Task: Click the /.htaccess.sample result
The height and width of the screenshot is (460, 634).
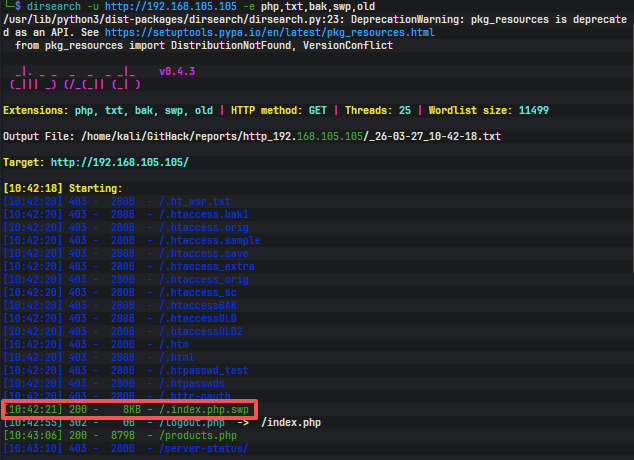Action: (x=209, y=240)
